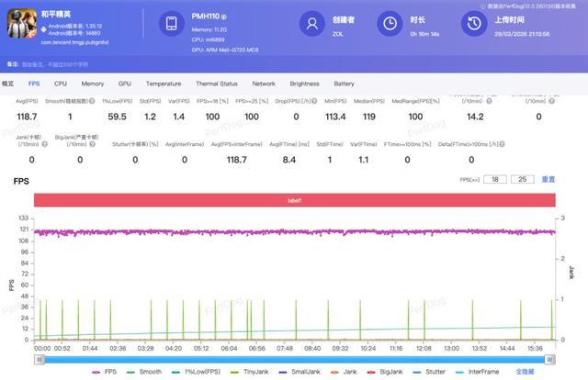Click the info icon beside PMH110
The height and width of the screenshot is (380, 588).
(x=224, y=17)
